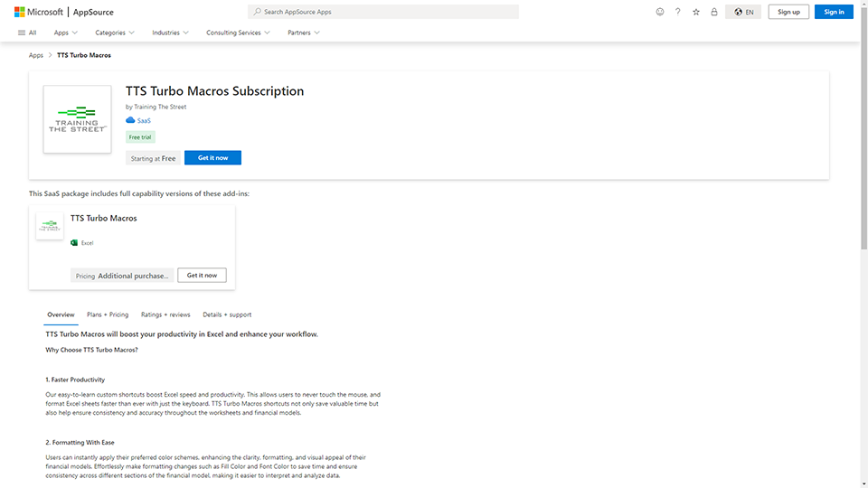The width and height of the screenshot is (868, 488).
Task: Click the SaaS cloud icon
Action: click(x=130, y=120)
